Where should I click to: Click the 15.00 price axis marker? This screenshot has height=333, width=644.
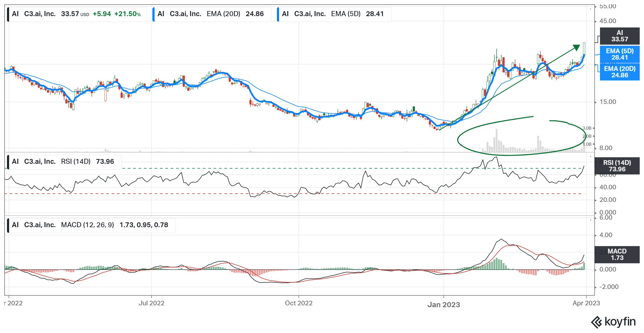tap(608, 102)
